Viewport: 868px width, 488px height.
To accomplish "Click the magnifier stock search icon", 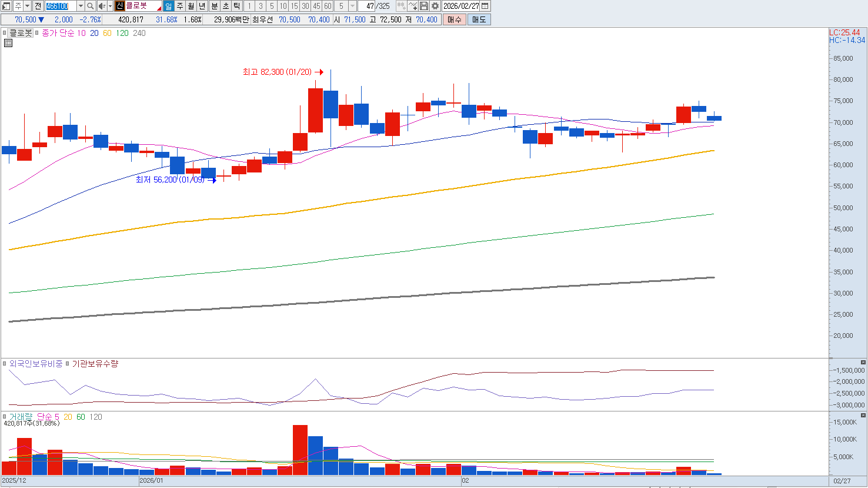I will [91, 6].
